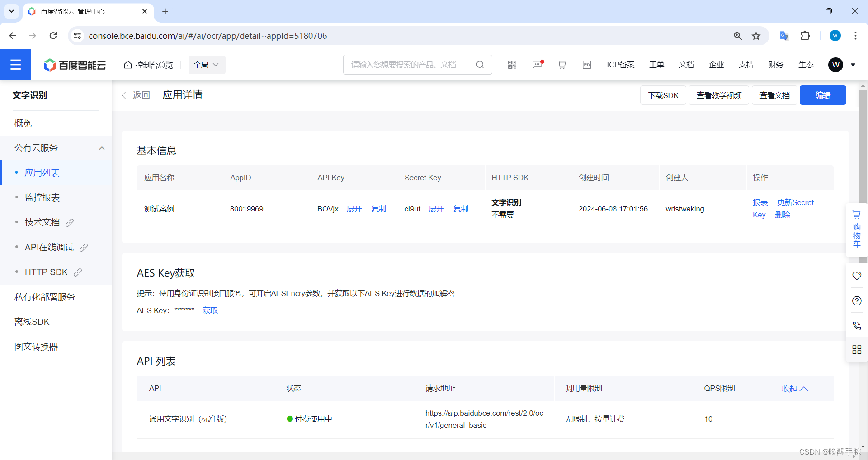Click 获取 to get the AES Key
This screenshot has height=460, width=868.
point(210,310)
